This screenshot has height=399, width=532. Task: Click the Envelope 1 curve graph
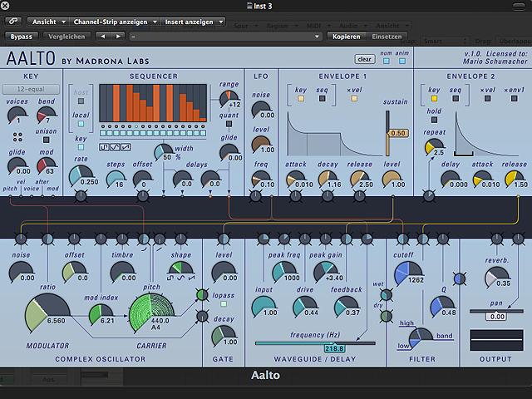coord(334,134)
